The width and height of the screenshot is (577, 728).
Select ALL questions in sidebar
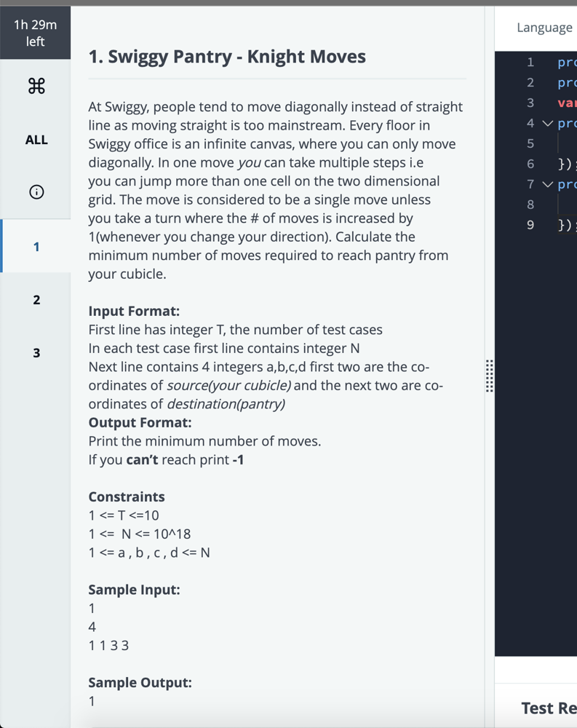(x=36, y=140)
